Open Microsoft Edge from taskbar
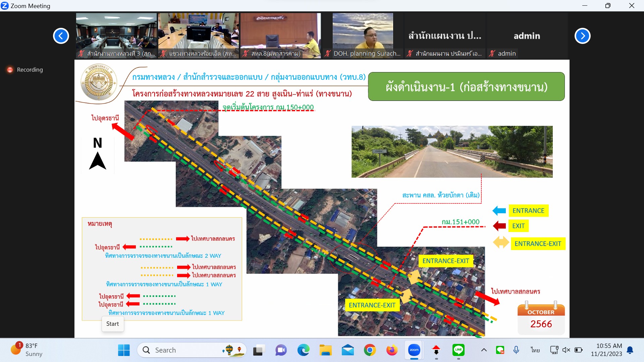The image size is (644, 362). tap(303, 350)
